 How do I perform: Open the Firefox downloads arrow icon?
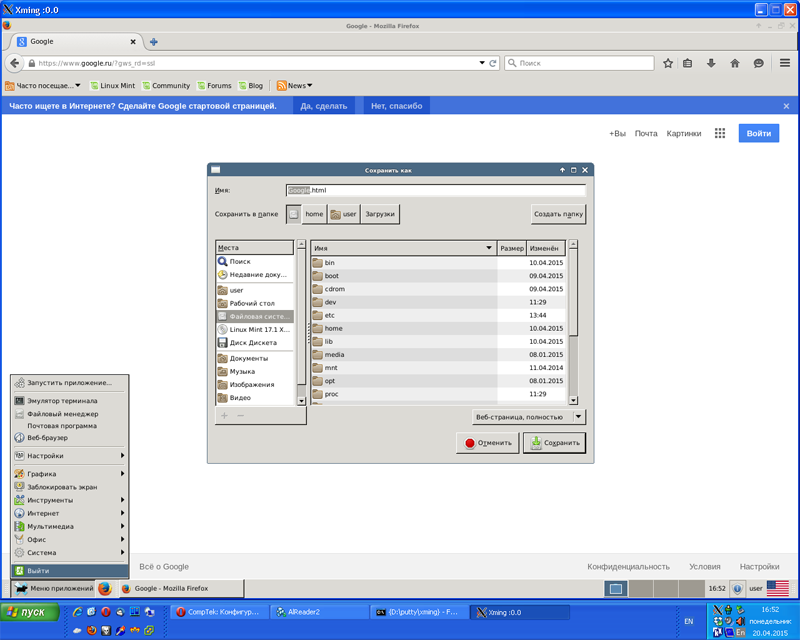click(711, 63)
